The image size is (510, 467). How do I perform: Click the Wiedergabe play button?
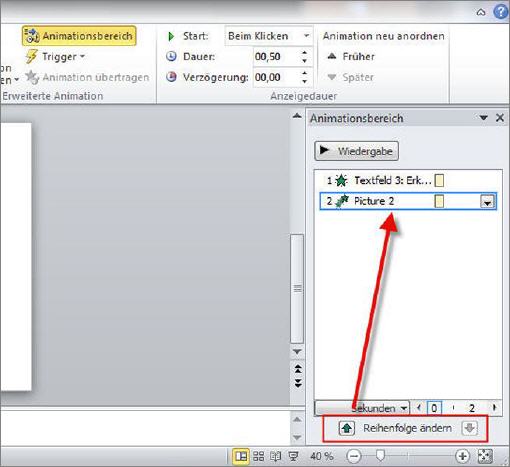point(356,151)
